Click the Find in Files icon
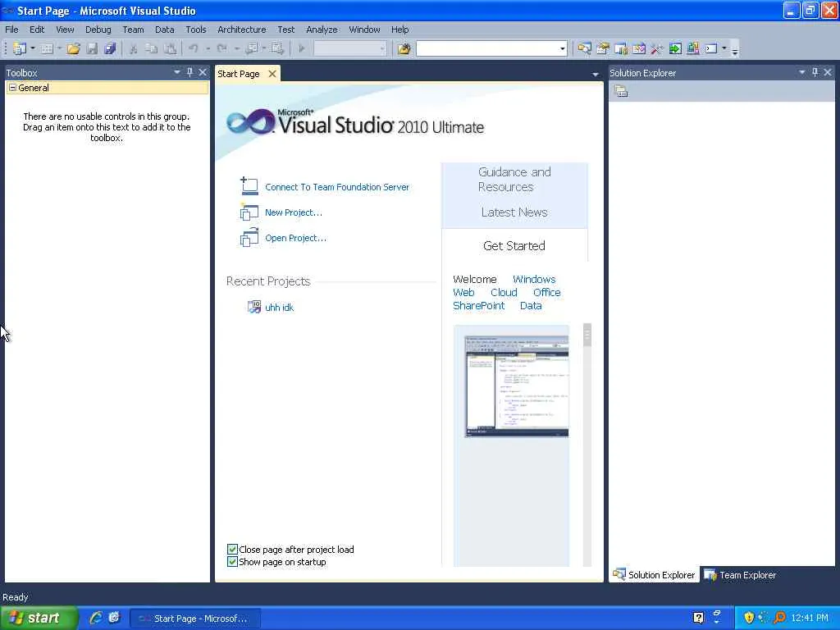840x630 pixels. [404, 48]
